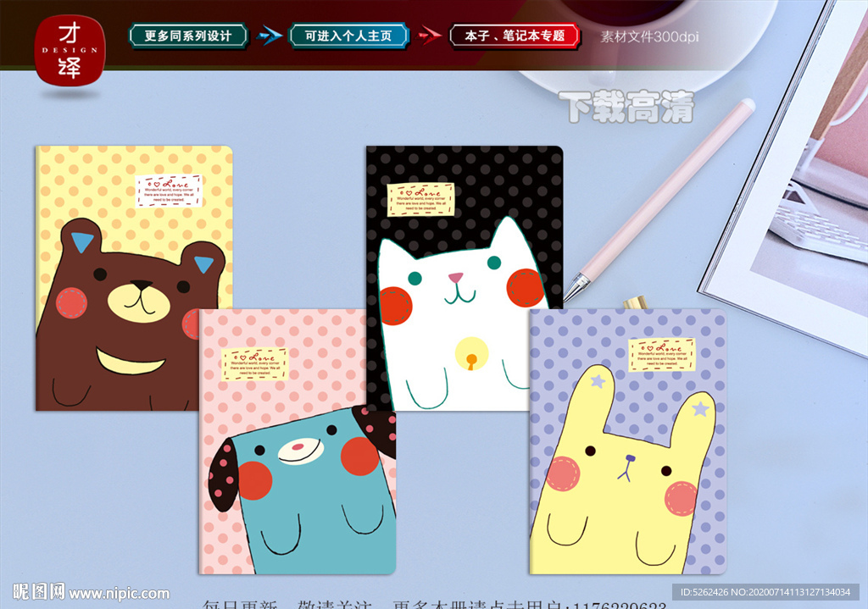The image size is (868, 609).
Task: Click the pink pen on the desk
Action: tap(659, 202)
